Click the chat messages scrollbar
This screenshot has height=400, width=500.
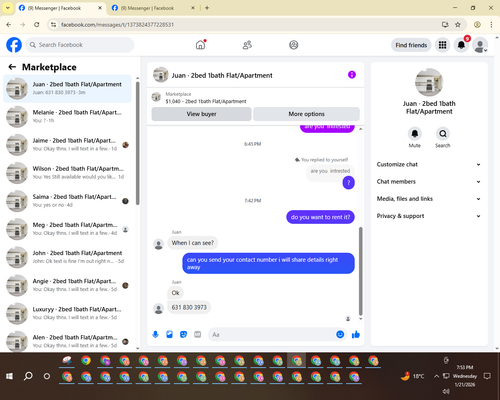pyautogui.click(x=360, y=271)
